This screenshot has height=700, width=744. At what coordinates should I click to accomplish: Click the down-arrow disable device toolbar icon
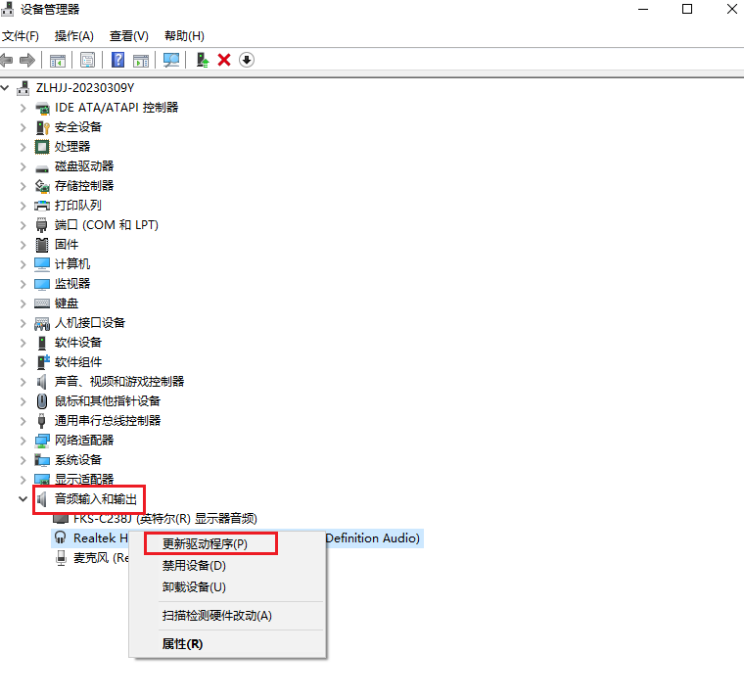[x=247, y=60]
